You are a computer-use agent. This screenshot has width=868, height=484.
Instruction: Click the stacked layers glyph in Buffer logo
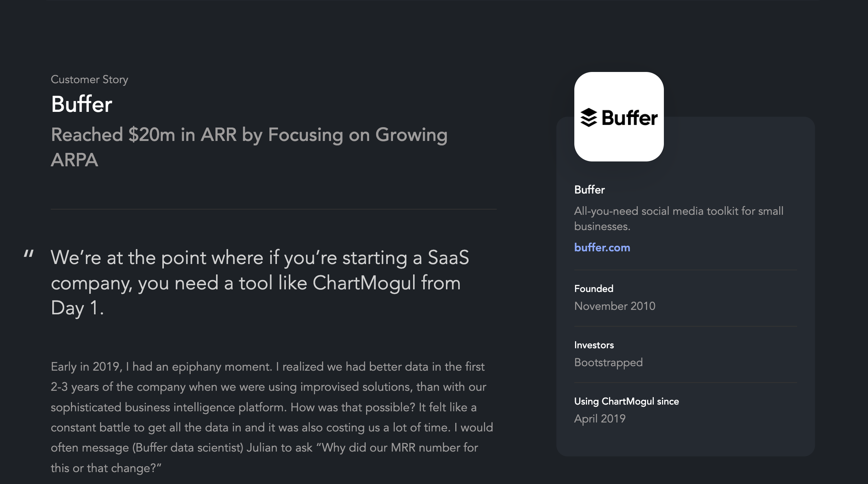589,117
